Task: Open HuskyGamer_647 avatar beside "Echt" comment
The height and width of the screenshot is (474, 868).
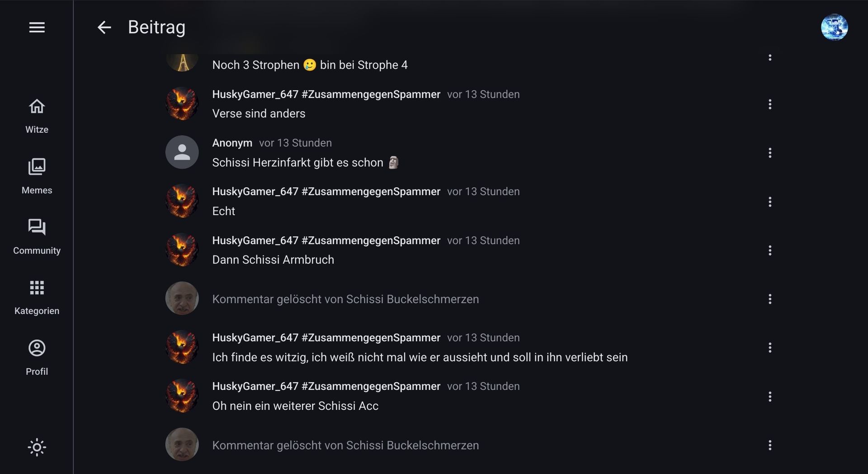Action: pyautogui.click(x=182, y=201)
